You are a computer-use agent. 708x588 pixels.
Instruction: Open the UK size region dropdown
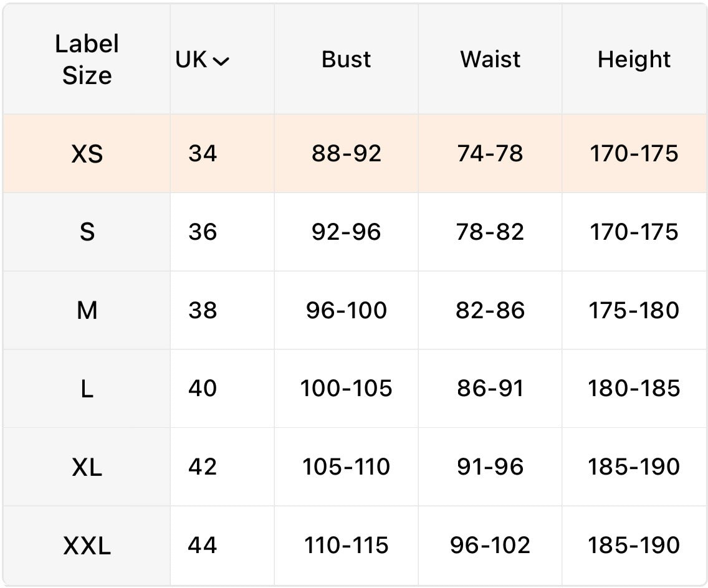[x=202, y=60]
